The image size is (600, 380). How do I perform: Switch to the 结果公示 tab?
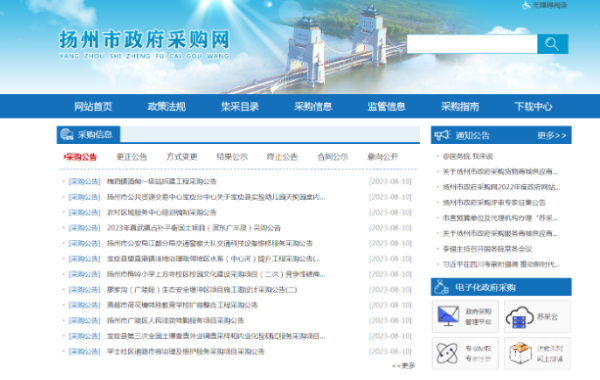(x=232, y=157)
